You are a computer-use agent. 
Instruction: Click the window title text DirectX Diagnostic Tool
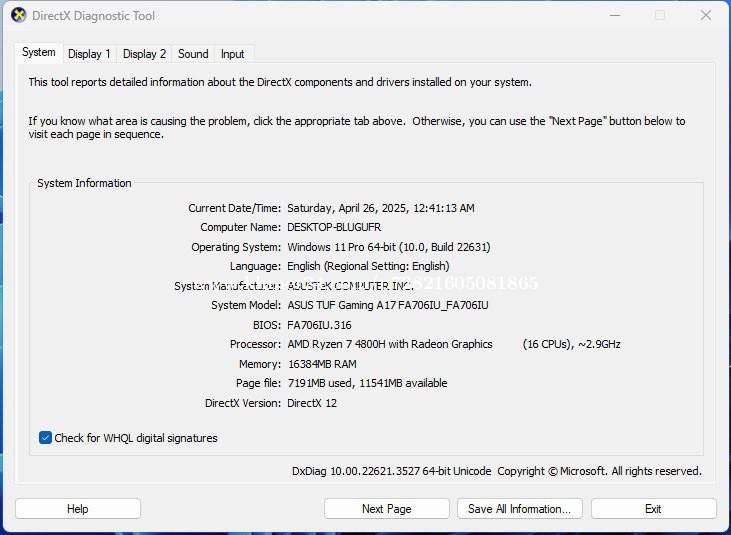95,16
